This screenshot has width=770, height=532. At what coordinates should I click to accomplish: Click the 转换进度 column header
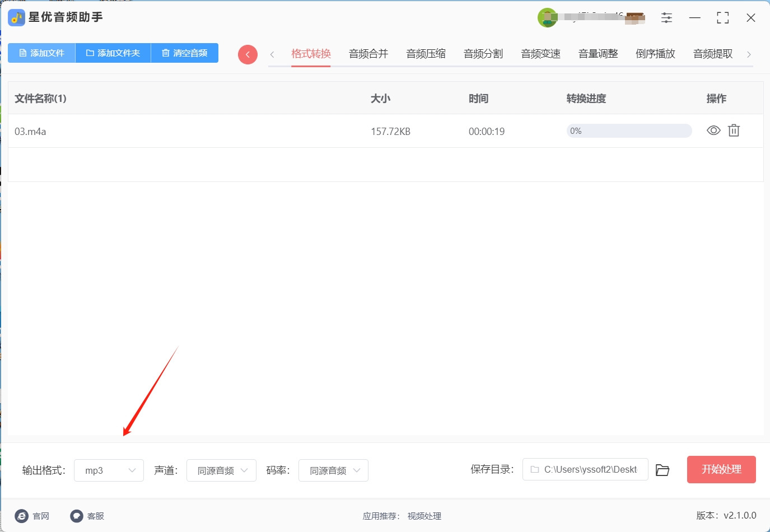[586, 99]
